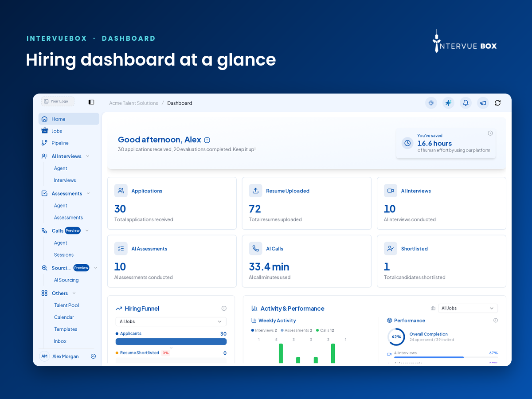Collapse the Calls sidebar section chevron
The image size is (532, 399).
coord(87,231)
